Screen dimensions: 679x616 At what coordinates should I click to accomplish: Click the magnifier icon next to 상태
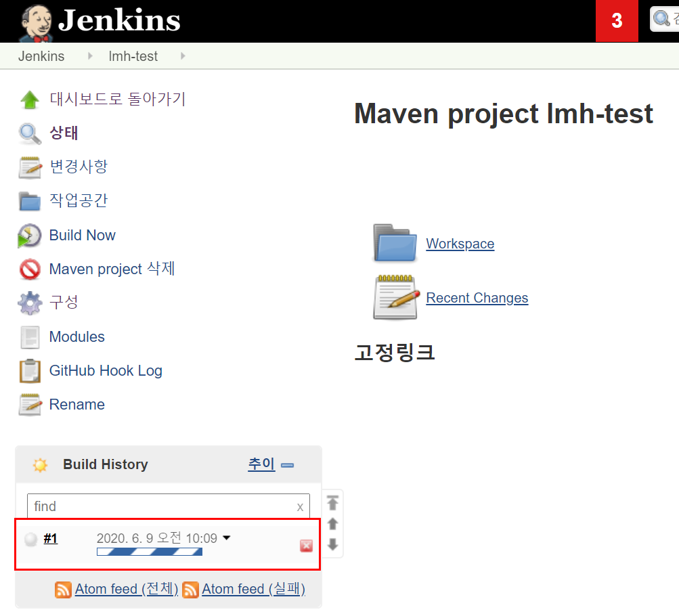pos(30,133)
